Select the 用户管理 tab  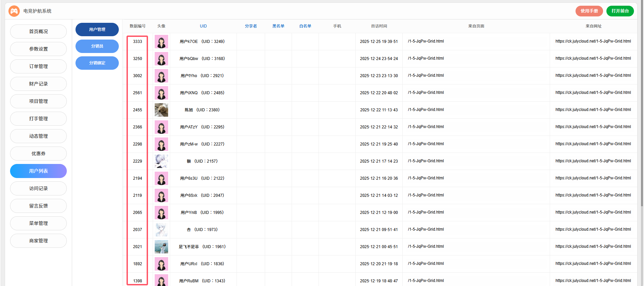(x=97, y=30)
